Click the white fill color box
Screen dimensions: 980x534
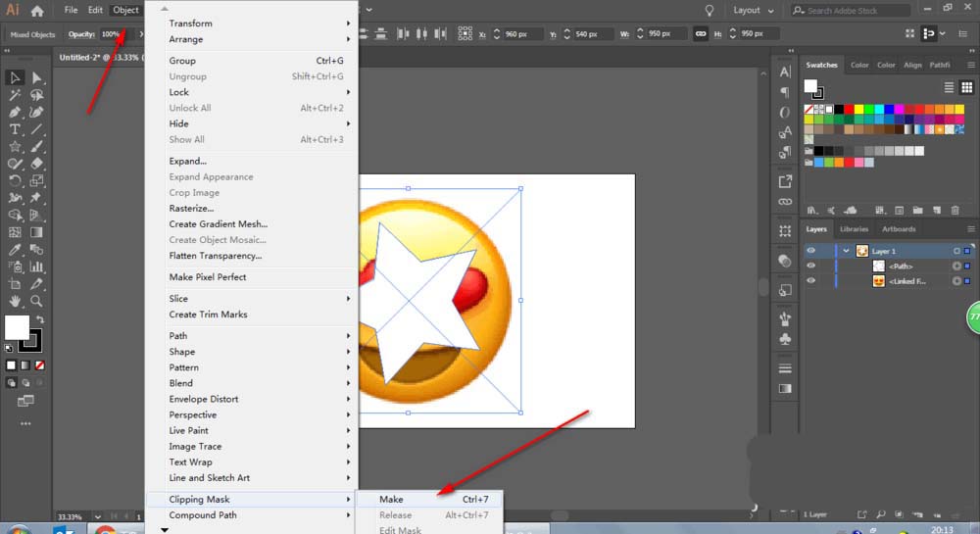pyautogui.click(x=17, y=327)
